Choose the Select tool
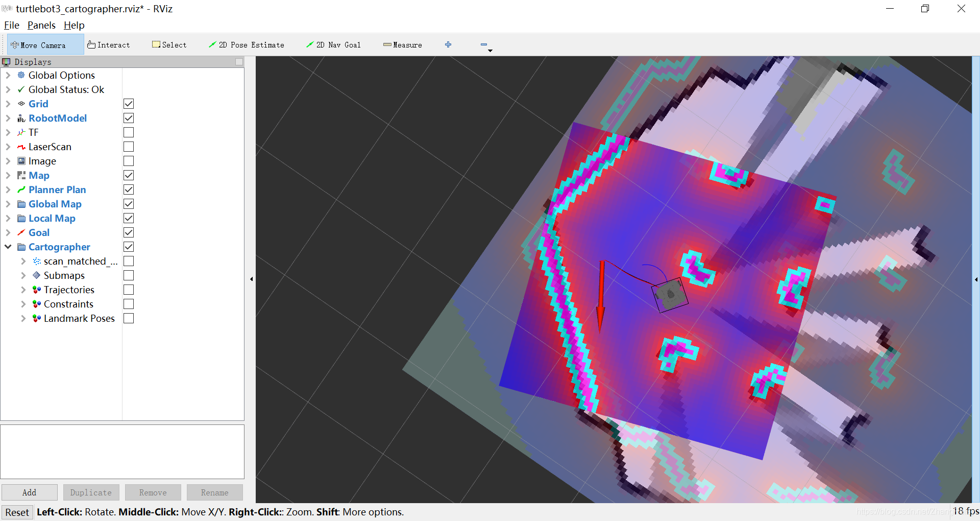The height and width of the screenshot is (521, 980). tap(169, 45)
